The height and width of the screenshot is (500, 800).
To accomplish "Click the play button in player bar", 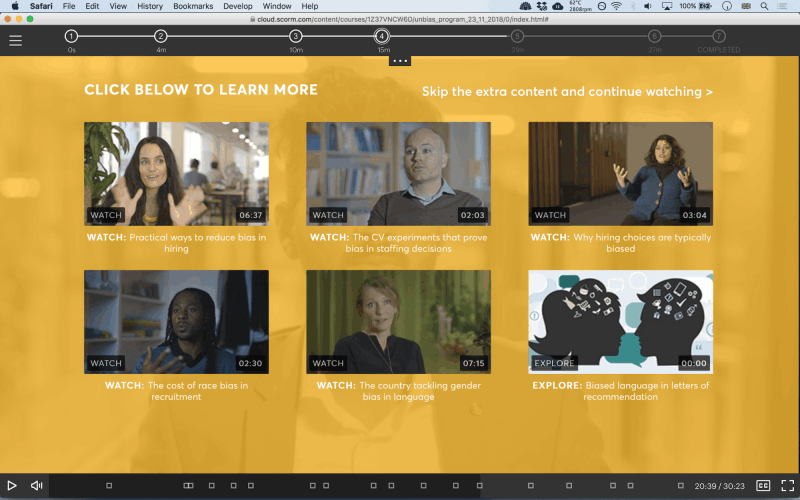I will (x=12, y=486).
